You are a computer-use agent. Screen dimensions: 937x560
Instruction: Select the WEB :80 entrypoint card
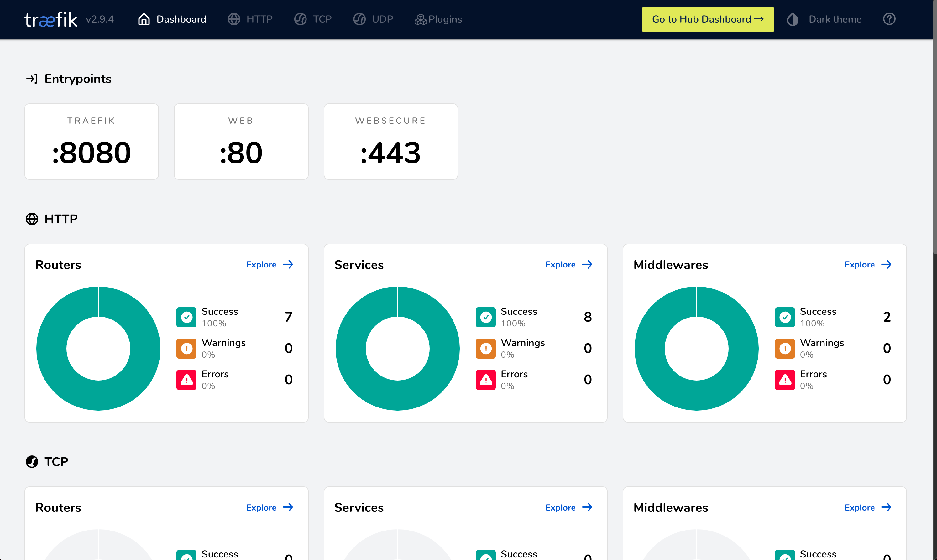click(241, 142)
